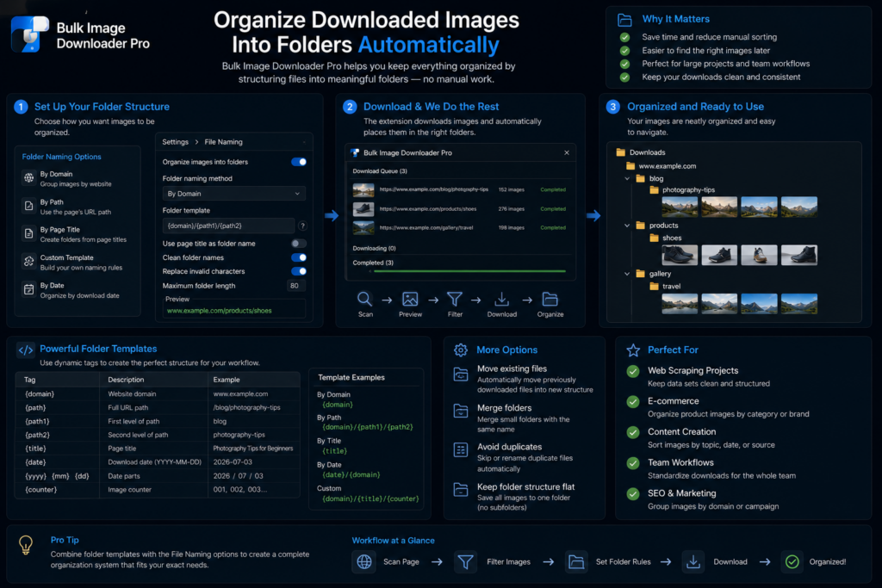
Task: Select the By Date calendar icon
Action: click(x=28, y=289)
